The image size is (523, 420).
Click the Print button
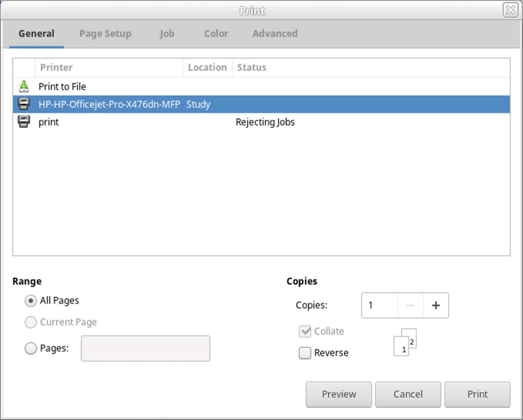coord(477,394)
